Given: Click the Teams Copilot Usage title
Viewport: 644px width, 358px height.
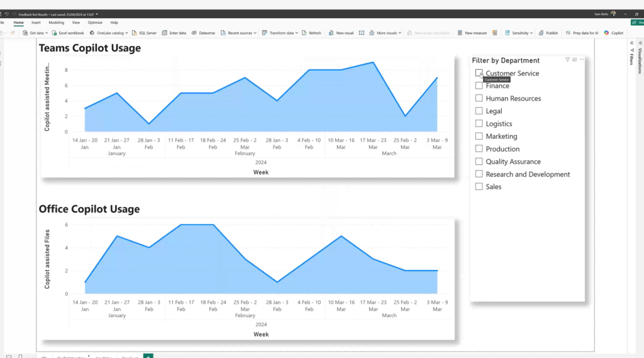Looking at the screenshot, I should (90, 48).
